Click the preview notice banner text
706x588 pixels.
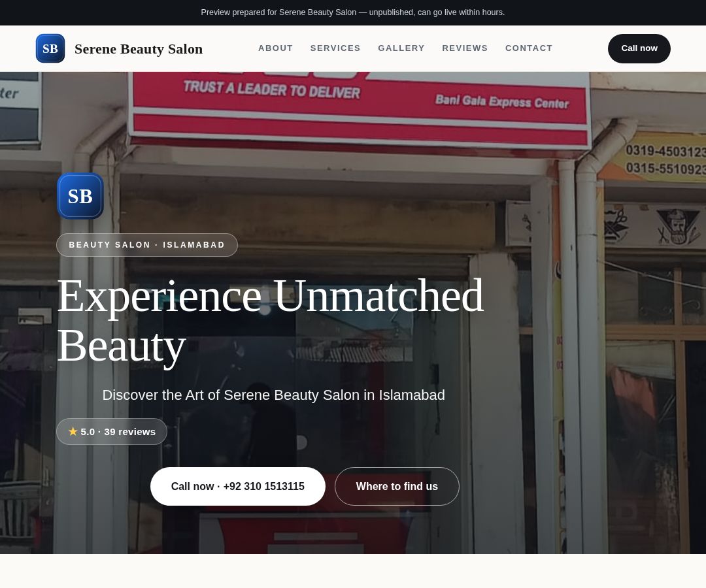pyautogui.click(x=353, y=12)
